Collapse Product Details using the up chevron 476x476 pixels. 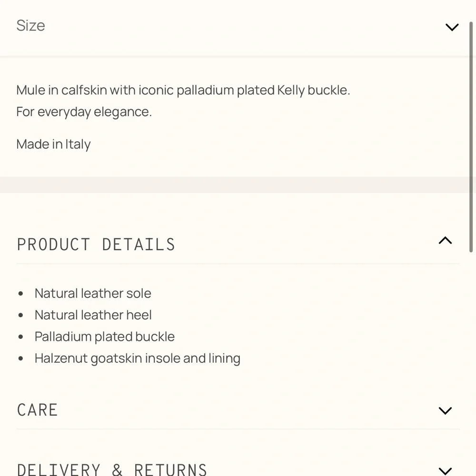coord(445,241)
